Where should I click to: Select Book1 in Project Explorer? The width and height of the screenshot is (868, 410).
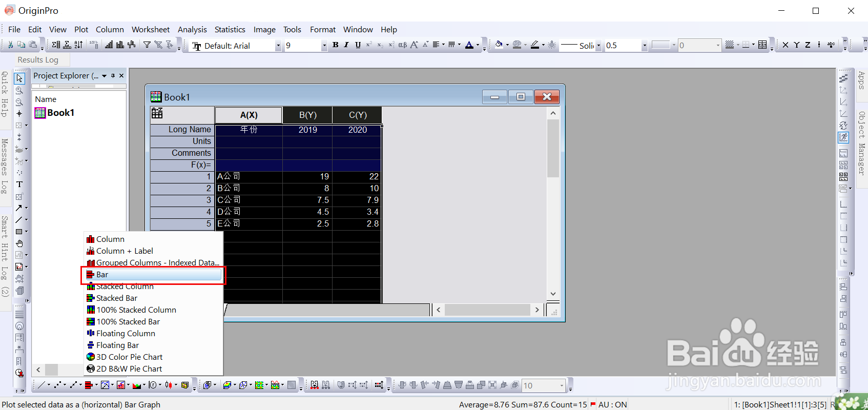click(55, 113)
